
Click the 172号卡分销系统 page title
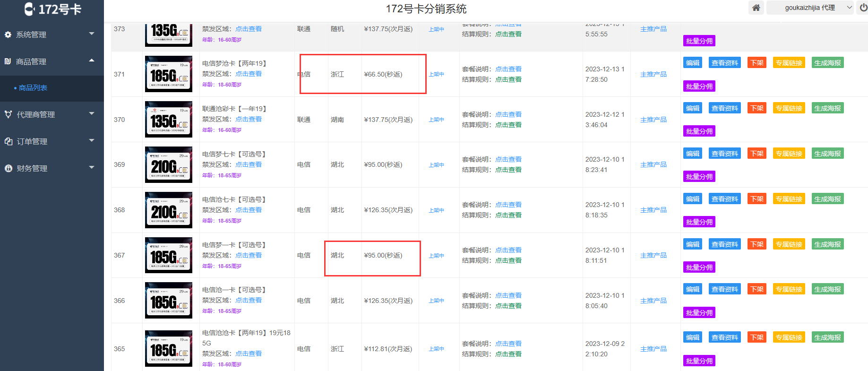(426, 9)
